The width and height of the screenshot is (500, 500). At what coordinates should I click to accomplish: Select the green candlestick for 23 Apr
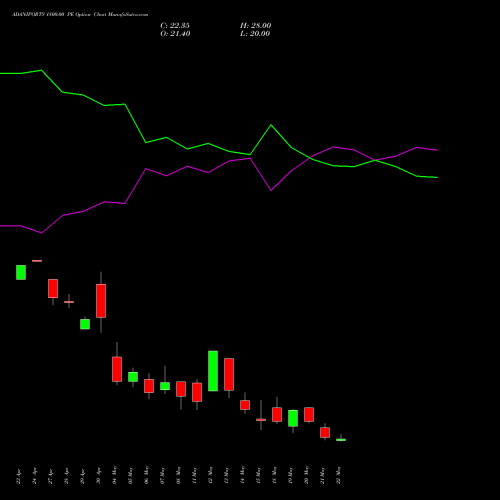(x=21, y=272)
